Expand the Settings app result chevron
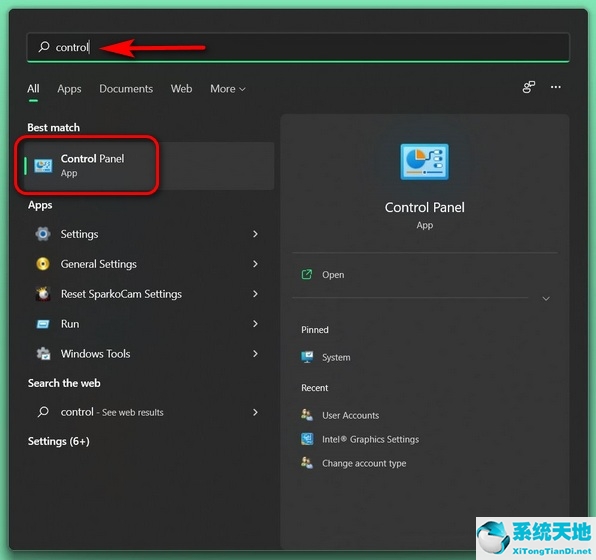 click(255, 234)
